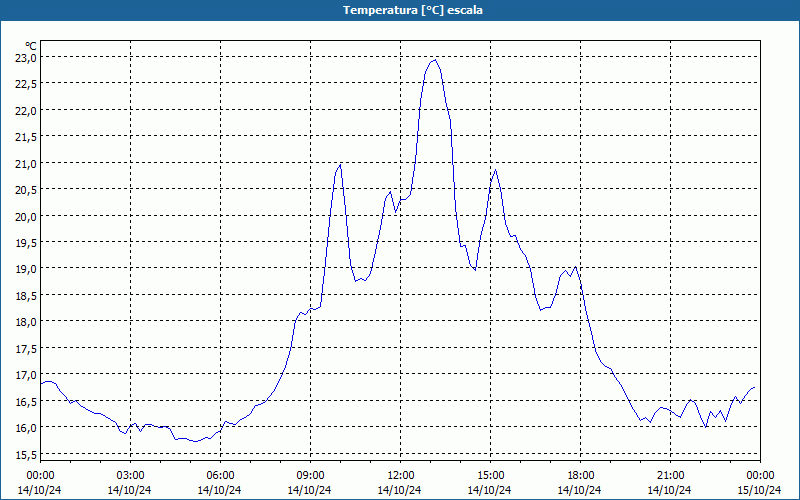Select the 12:00 time axis label

[401, 476]
